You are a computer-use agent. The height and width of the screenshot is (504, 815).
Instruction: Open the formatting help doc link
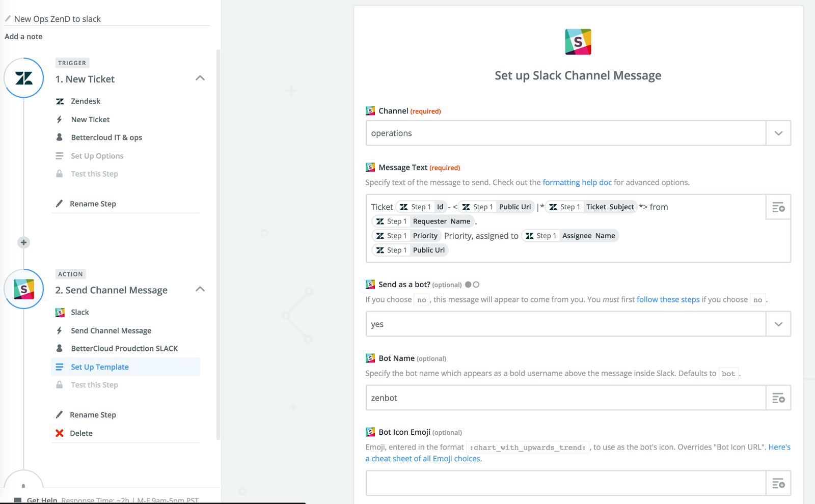pos(577,182)
